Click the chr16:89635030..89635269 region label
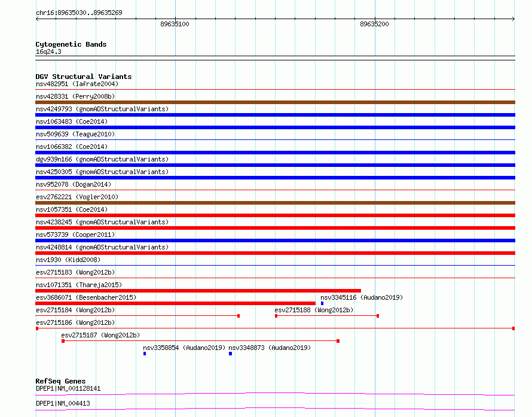 pyautogui.click(x=79, y=13)
